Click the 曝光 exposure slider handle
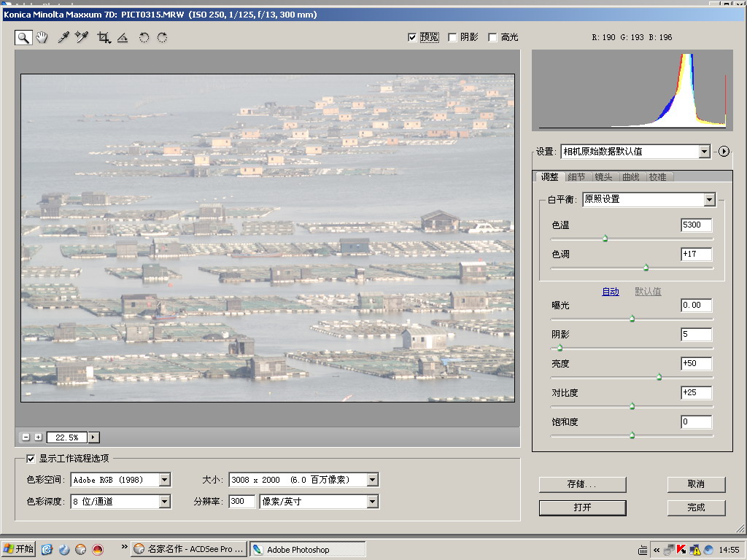 point(632,318)
